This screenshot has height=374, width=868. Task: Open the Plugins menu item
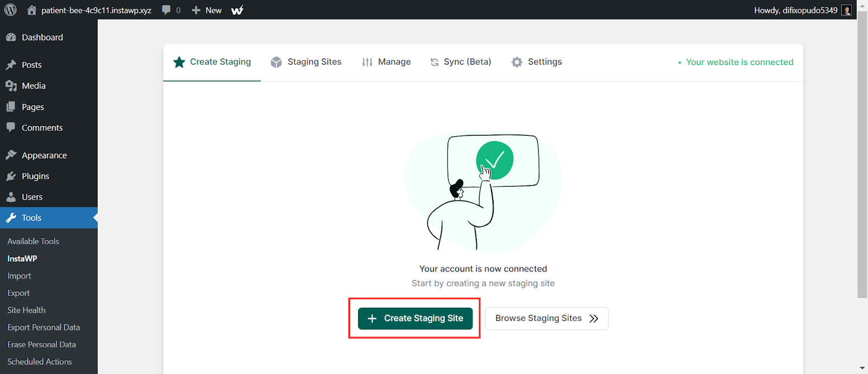(49, 176)
